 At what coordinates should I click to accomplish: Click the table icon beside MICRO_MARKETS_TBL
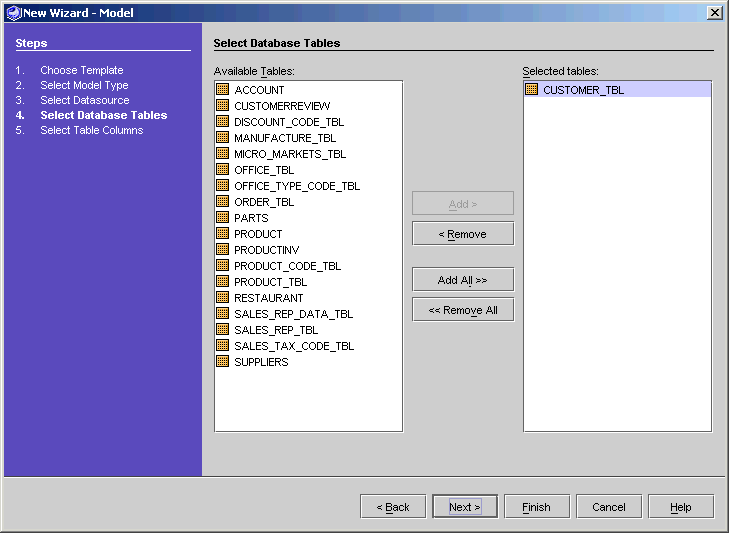(x=223, y=153)
